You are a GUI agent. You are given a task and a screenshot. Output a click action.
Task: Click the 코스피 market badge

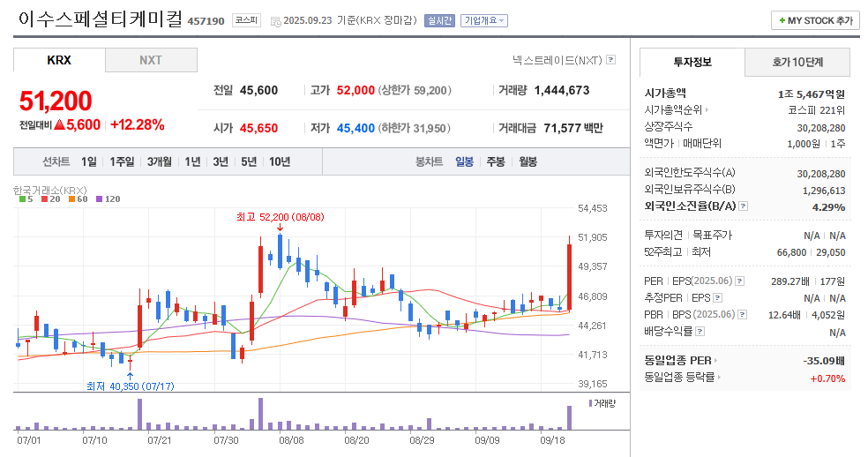point(246,20)
